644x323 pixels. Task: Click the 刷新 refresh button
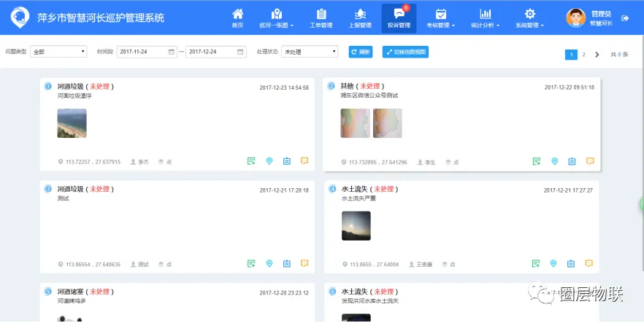click(361, 52)
